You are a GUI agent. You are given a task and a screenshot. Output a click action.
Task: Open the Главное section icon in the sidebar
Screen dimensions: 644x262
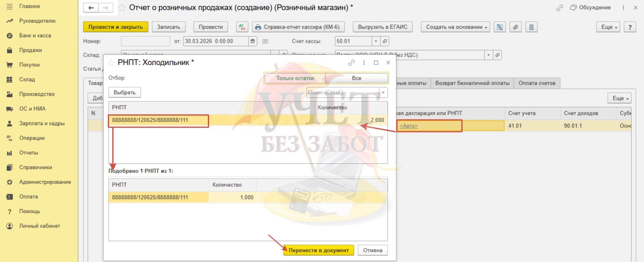pos(10,6)
